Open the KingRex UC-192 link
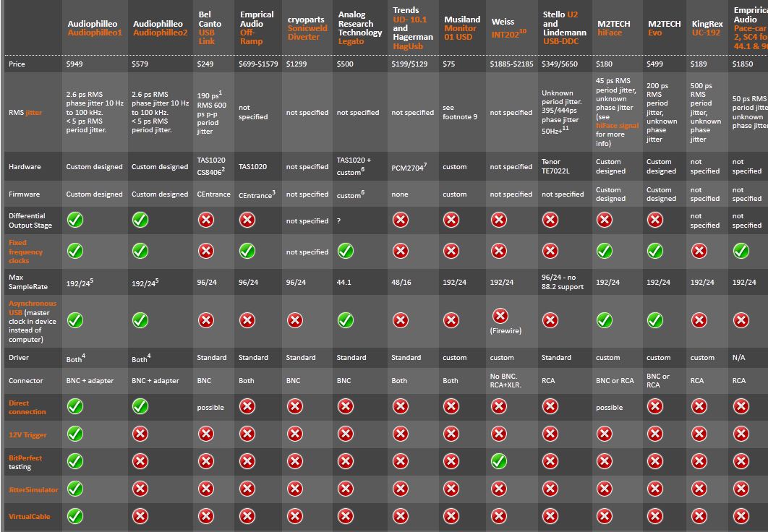The width and height of the screenshot is (768, 532). [707, 33]
